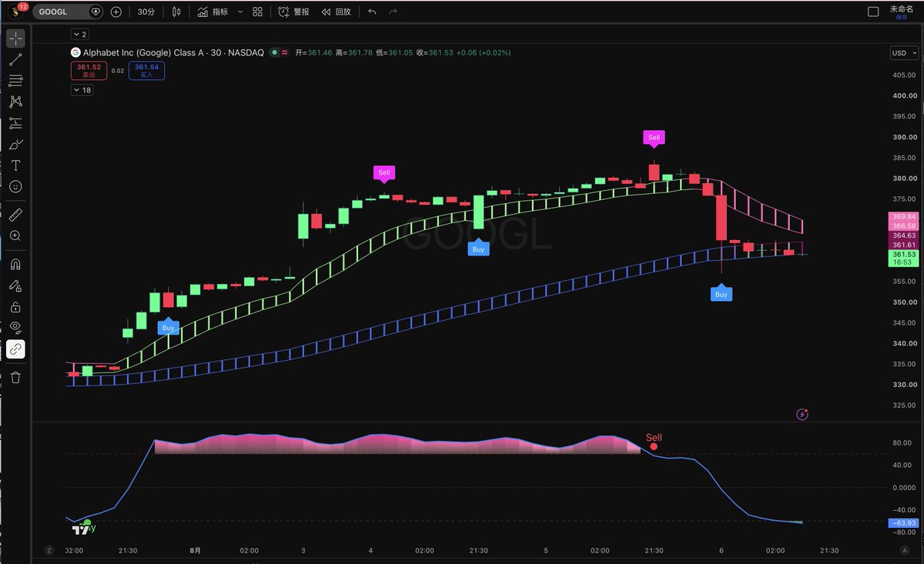924x564 pixels.
Task: Click the Google logo beside symbol title
Action: pyautogui.click(x=75, y=53)
